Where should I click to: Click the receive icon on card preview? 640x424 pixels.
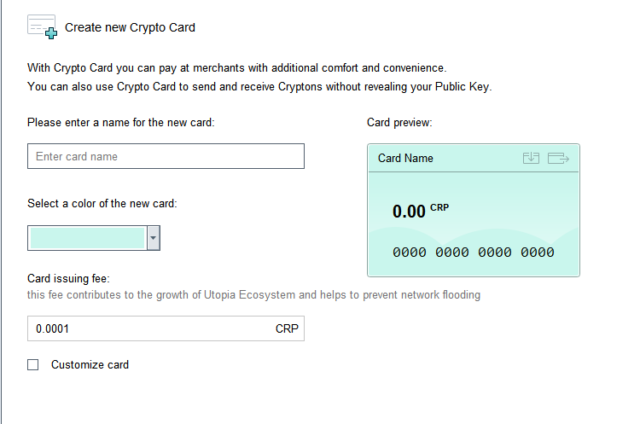pos(531,158)
